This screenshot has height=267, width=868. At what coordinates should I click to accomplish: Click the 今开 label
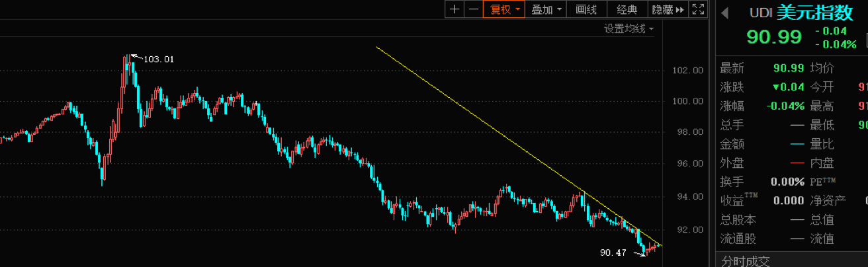click(822, 87)
